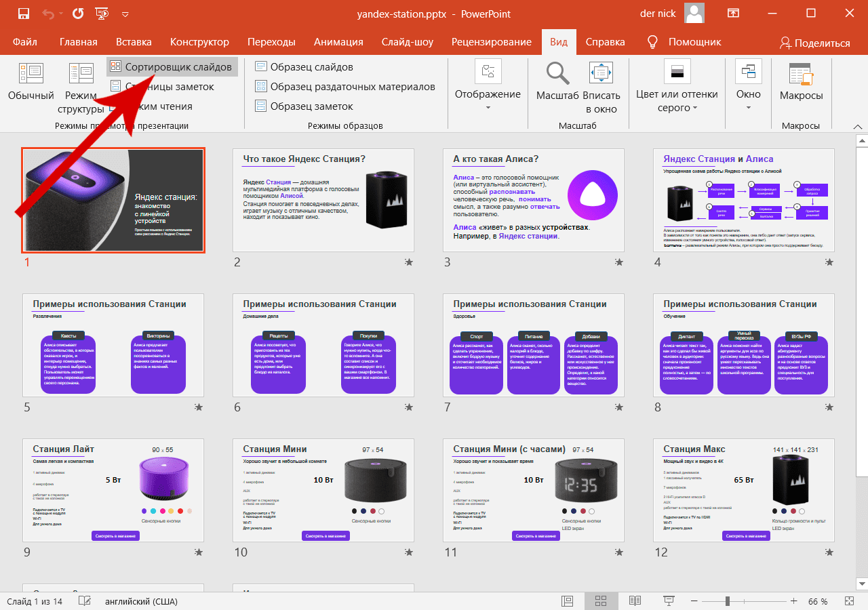Open the Слайд-шоу tab
The height and width of the screenshot is (610, 868).
pyautogui.click(x=408, y=42)
